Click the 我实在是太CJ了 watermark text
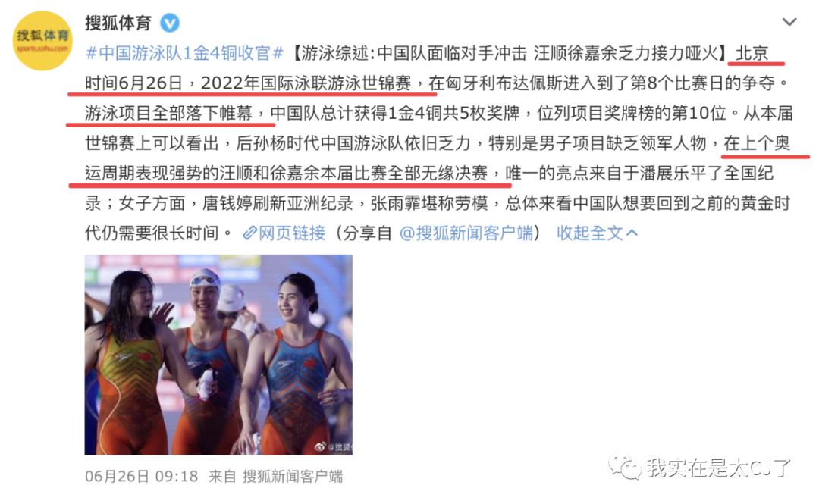Screen dimensions: 819x504 (718, 467)
